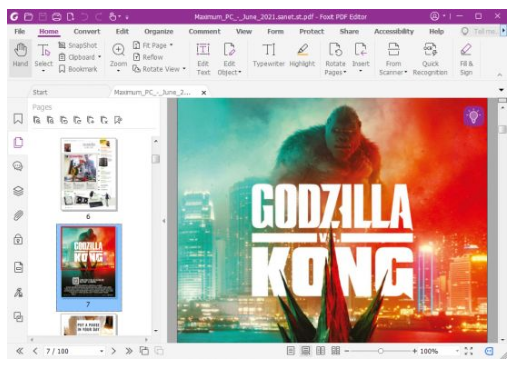This screenshot has width=514, height=367.
Task: Open the user account icon
Action: 434,16
